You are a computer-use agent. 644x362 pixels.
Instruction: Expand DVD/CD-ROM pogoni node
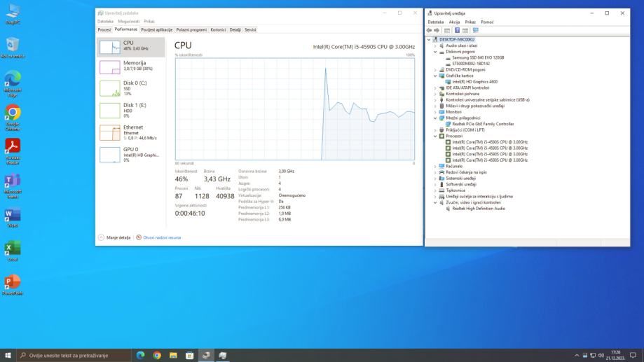point(435,70)
